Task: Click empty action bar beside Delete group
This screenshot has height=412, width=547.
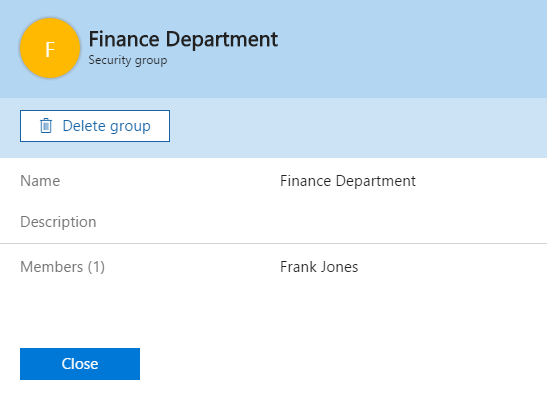Action: coord(359,128)
